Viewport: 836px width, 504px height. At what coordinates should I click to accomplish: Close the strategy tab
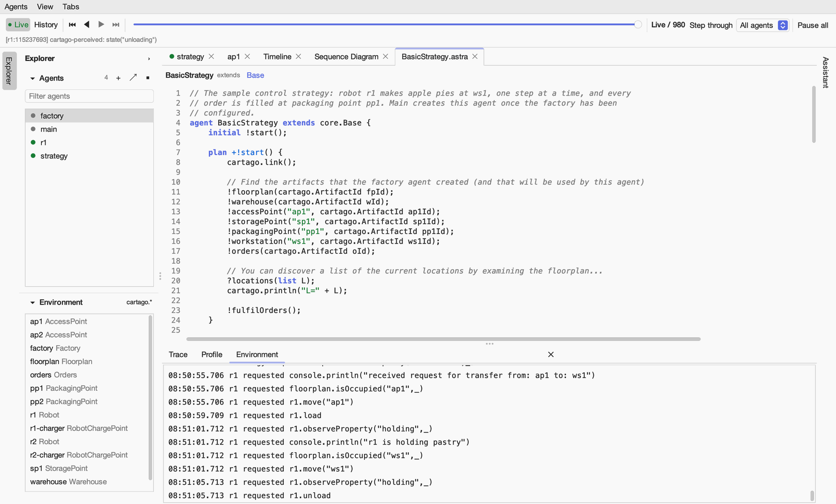(x=211, y=56)
